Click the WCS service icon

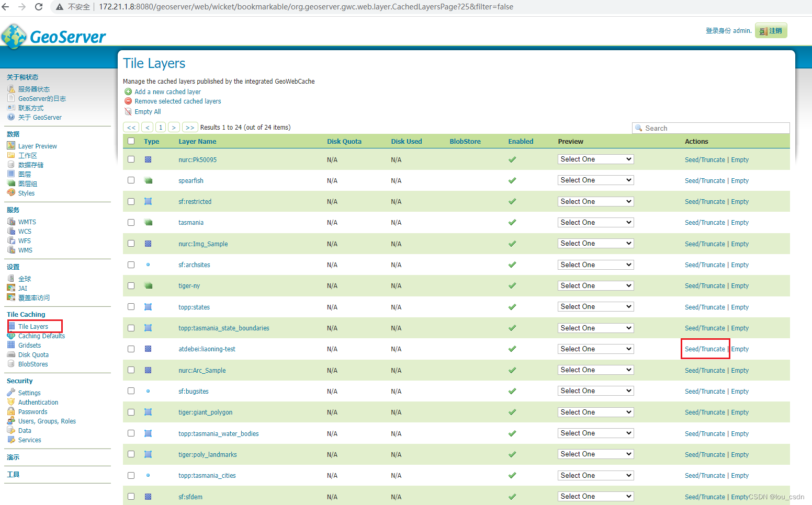click(x=11, y=231)
